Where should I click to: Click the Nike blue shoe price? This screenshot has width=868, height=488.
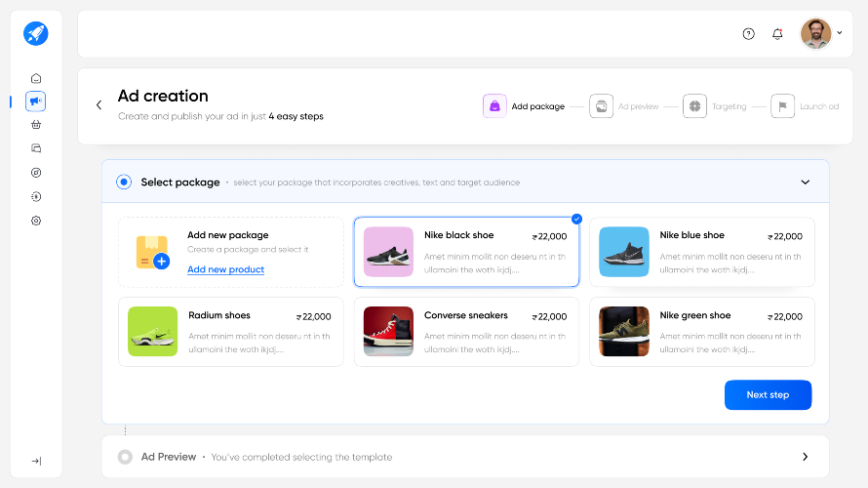point(785,236)
